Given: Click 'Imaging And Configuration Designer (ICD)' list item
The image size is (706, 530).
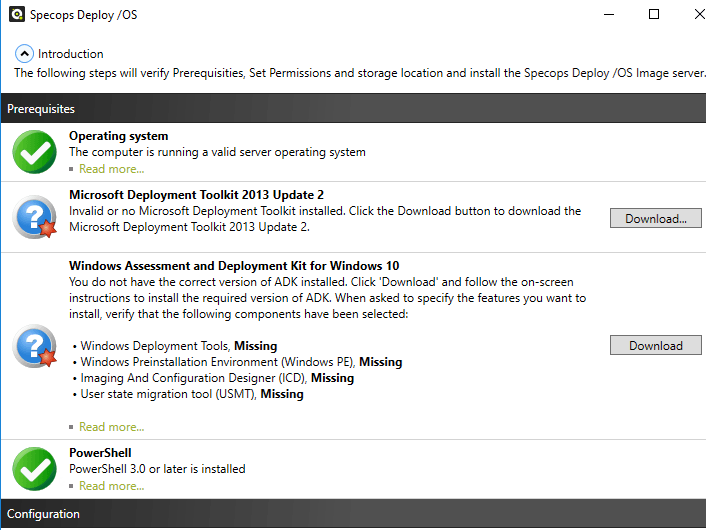Looking at the screenshot, I should pyautogui.click(x=213, y=378).
